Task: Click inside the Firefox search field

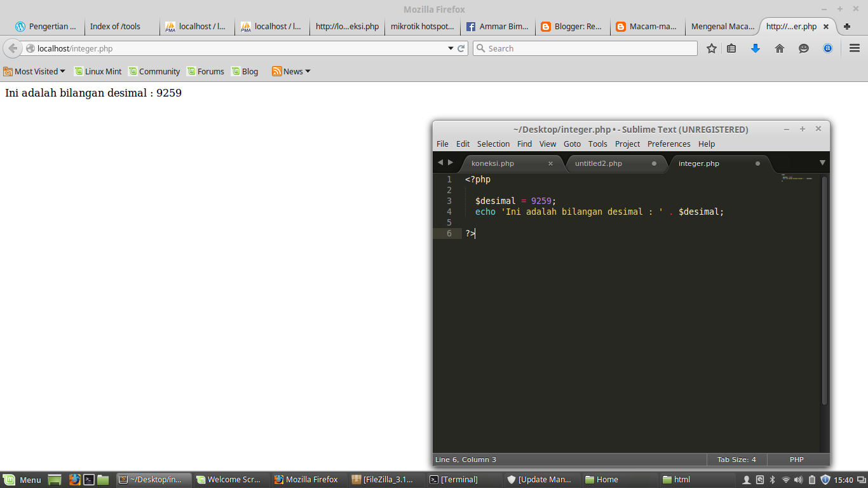Action: [x=585, y=48]
